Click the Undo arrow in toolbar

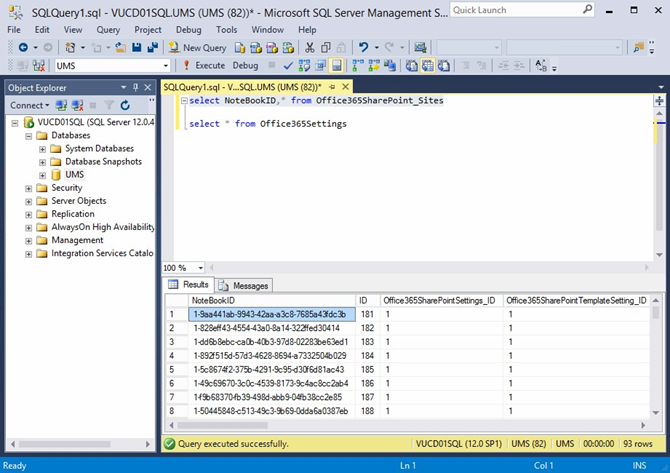(363, 47)
